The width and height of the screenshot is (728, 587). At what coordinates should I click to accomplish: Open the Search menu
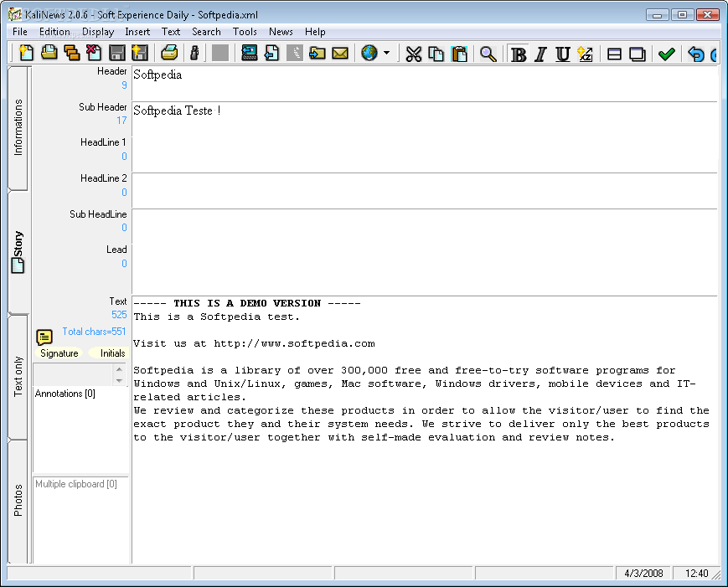click(206, 32)
